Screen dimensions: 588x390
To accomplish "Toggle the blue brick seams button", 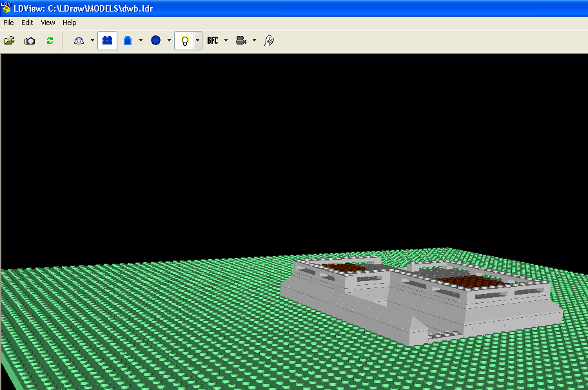I will coord(107,41).
